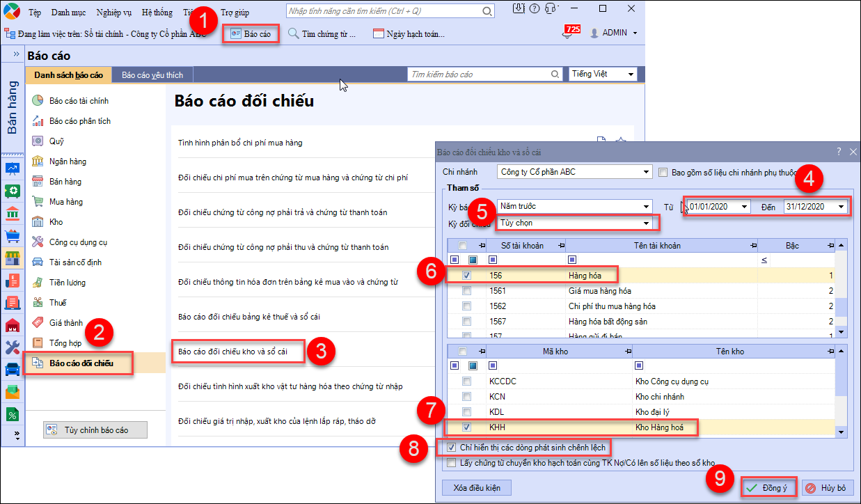
Task: Click the account list vertical scrollbar
Action: (842, 306)
